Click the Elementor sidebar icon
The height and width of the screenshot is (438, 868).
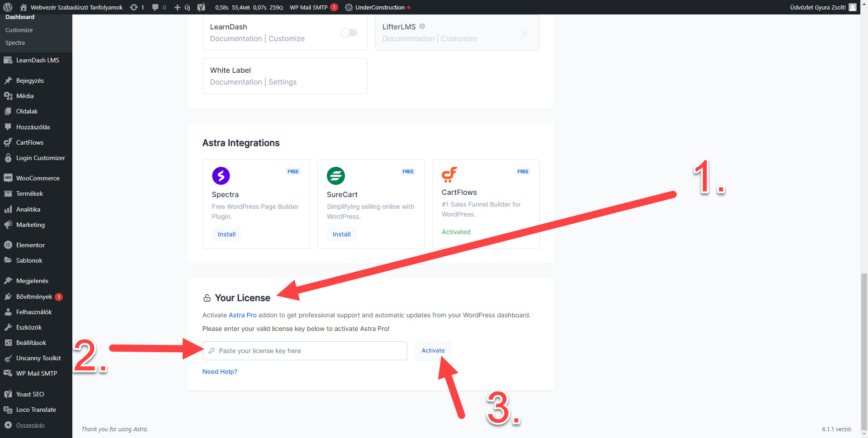point(8,245)
